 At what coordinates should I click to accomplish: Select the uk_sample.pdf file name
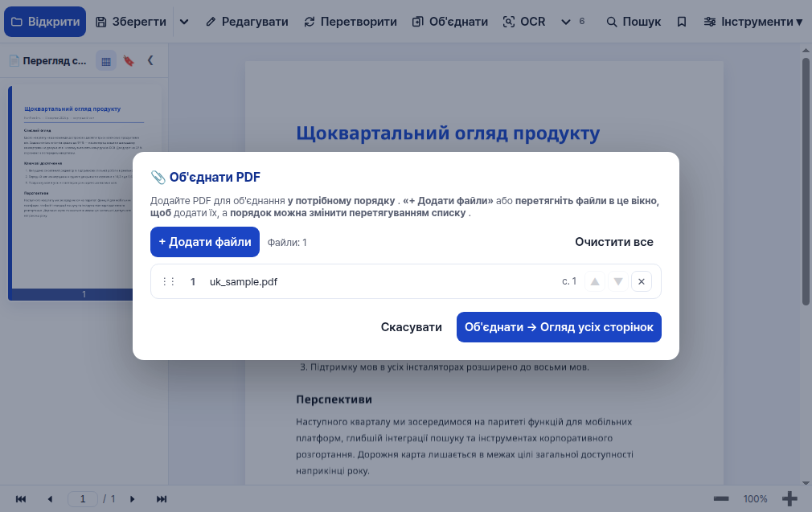click(244, 281)
